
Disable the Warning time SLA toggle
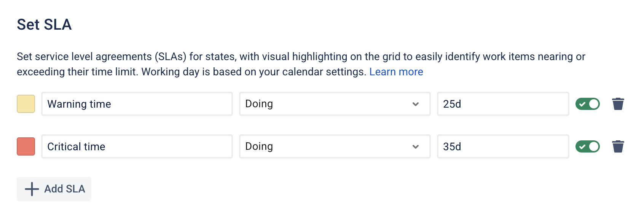[588, 104]
